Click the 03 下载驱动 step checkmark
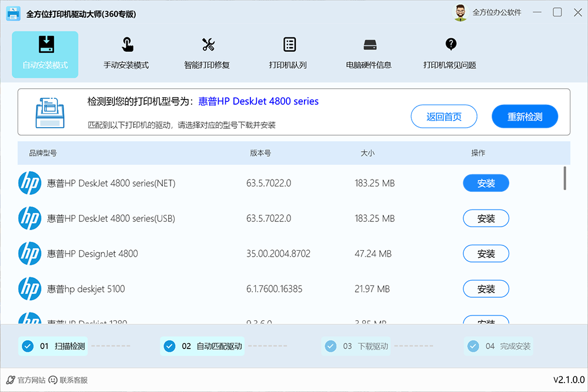The height and width of the screenshot is (392, 588). [x=330, y=346]
